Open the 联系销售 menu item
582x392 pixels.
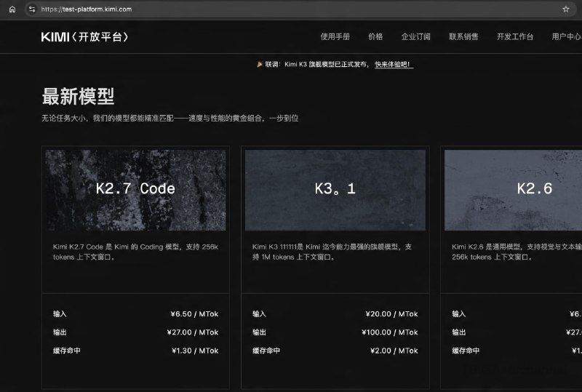click(463, 37)
